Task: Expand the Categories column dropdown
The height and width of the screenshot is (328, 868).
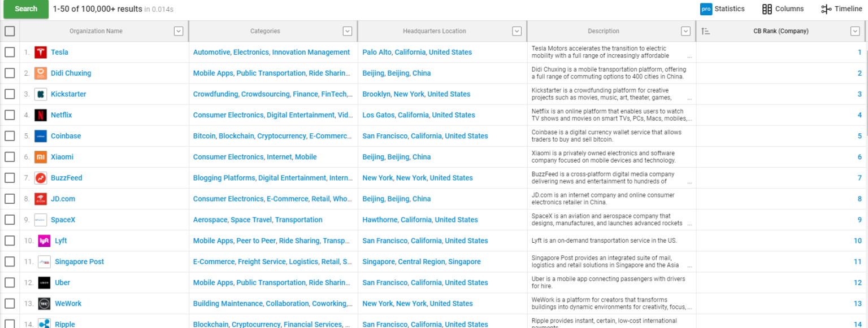Action: (348, 32)
